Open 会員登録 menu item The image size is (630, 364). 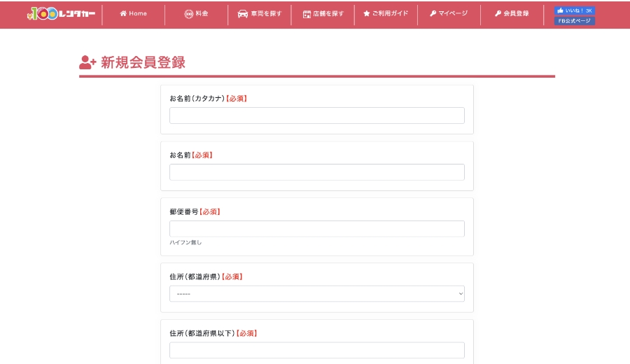click(x=512, y=13)
